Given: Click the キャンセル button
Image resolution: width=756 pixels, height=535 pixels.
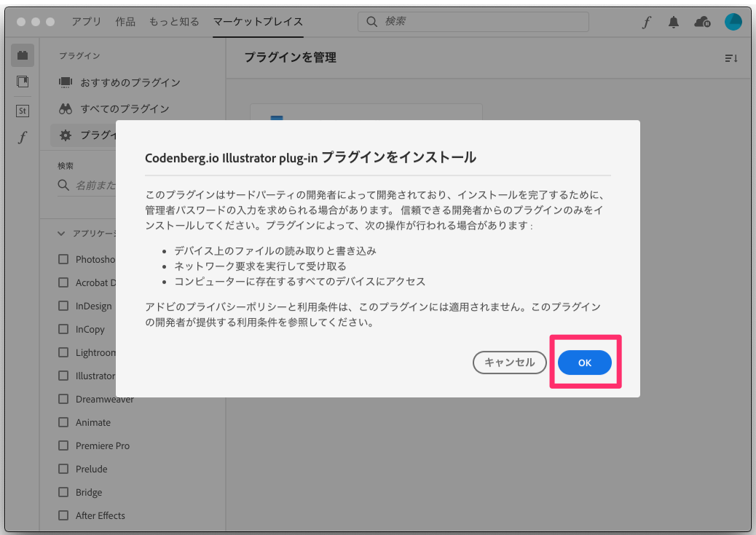Looking at the screenshot, I should pyautogui.click(x=509, y=362).
